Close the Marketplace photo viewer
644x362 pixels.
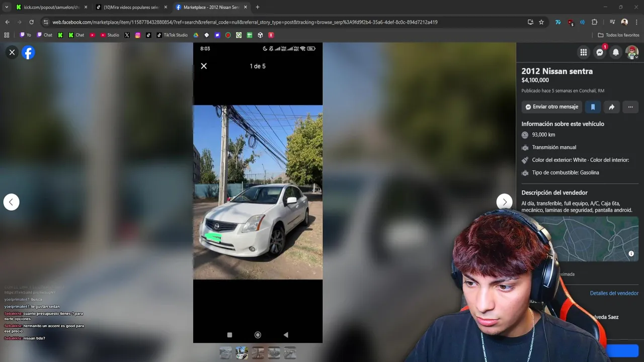coord(12,52)
